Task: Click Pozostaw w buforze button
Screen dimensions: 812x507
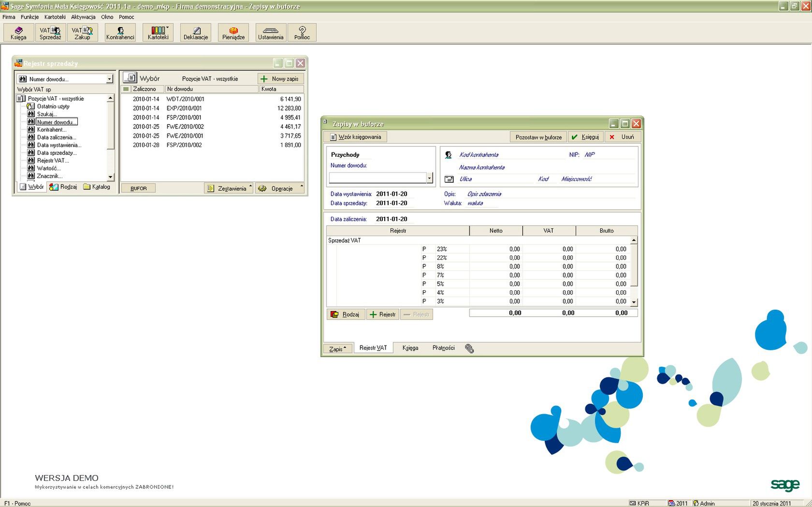Action: click(538, 137)
